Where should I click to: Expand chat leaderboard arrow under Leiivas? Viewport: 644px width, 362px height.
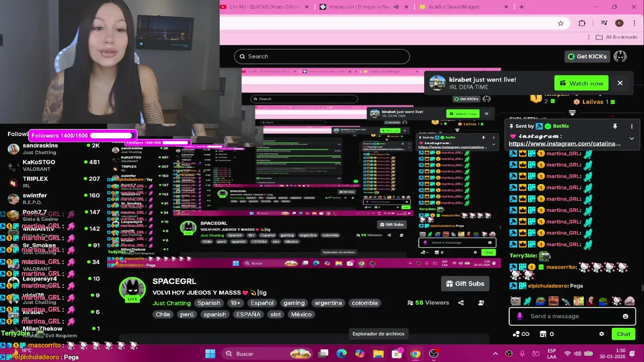(572, 113)
